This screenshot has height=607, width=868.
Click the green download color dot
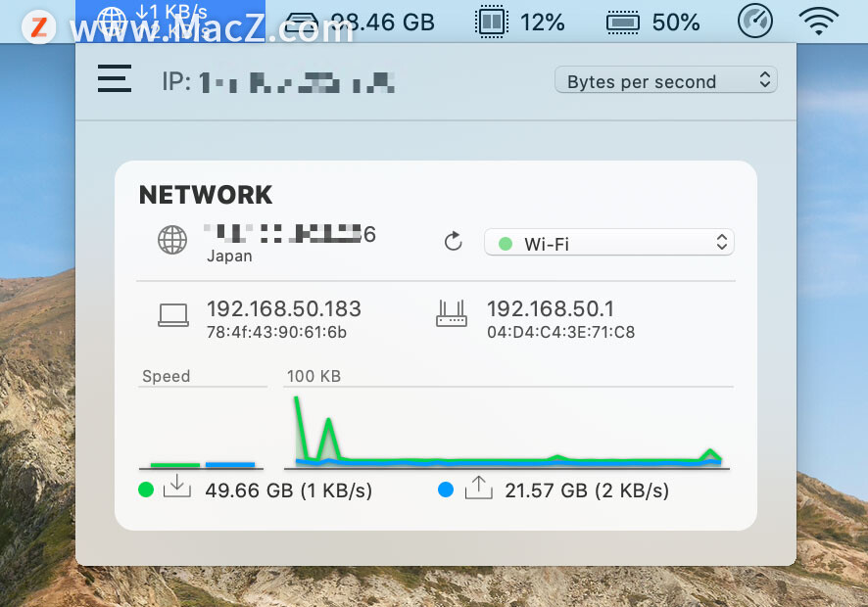[x=146, y=490]
